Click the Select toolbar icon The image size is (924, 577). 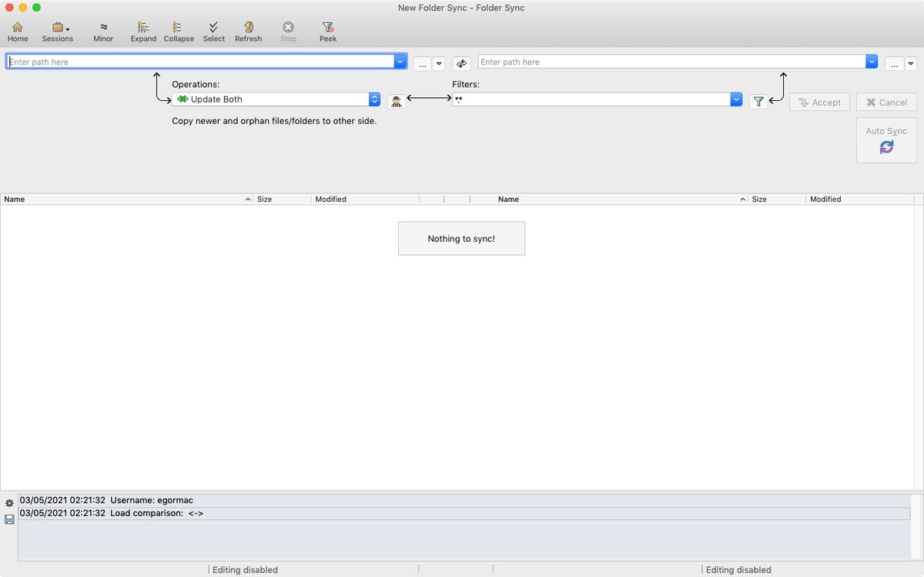click(214, 32)
